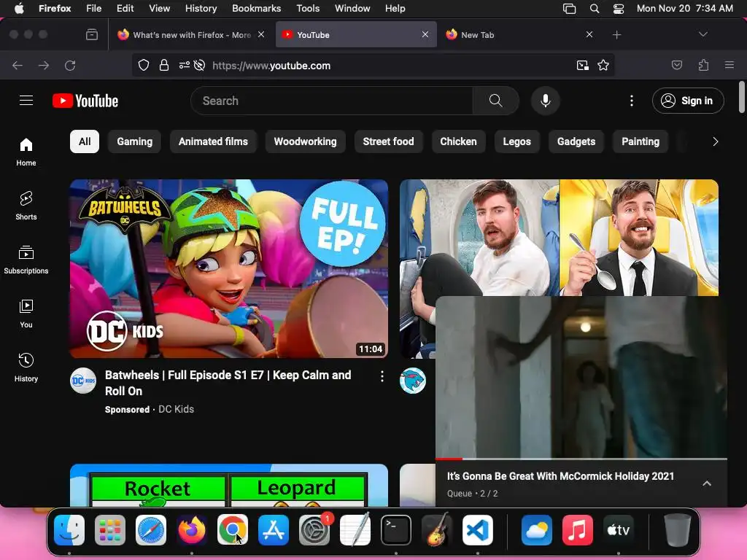Open Visual Studio Code from Dock

(478, 530)
